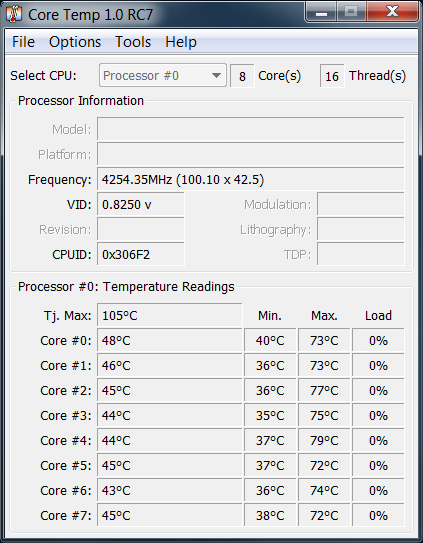Click Core #3 minimum temperature 35°C
This screenshot has width=423, height=543.
[270, 415]
